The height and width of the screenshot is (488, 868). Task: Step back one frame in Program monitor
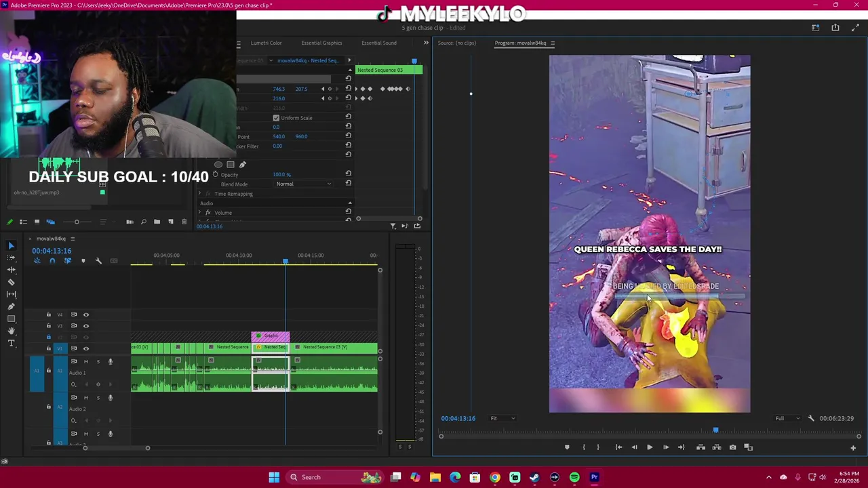pyautogui.click(x=634, y=447)
